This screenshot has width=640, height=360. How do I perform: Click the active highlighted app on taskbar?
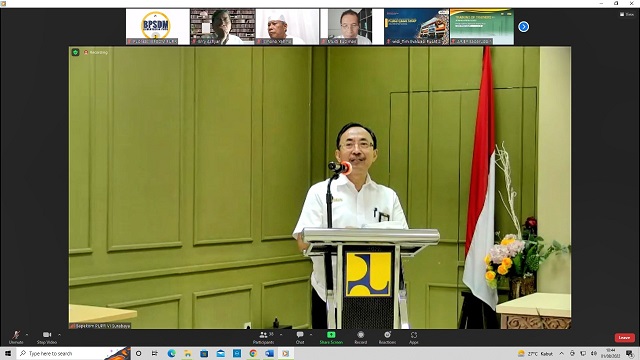[286, 353]
